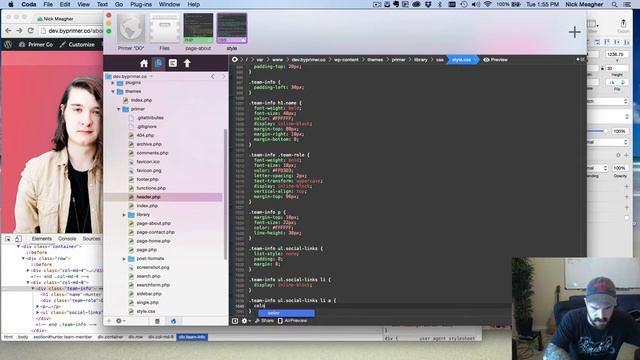Collapse the primer folder

(x=119, y=109)
